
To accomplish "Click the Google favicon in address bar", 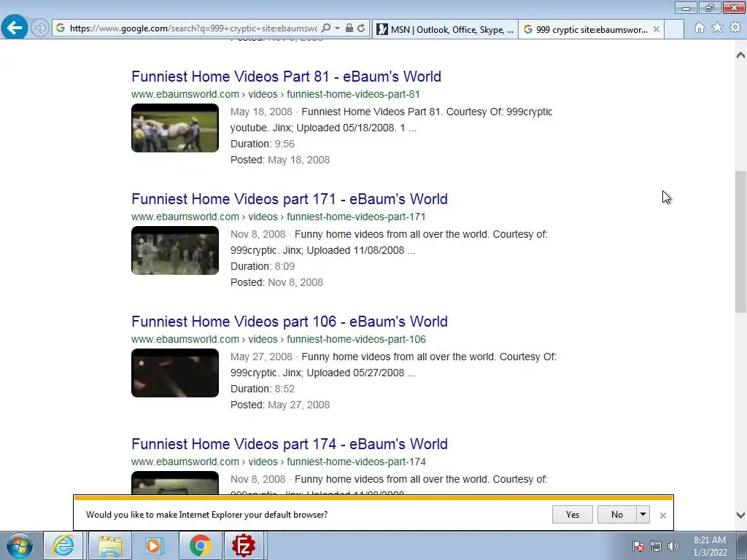I will (x=61, y=28).
